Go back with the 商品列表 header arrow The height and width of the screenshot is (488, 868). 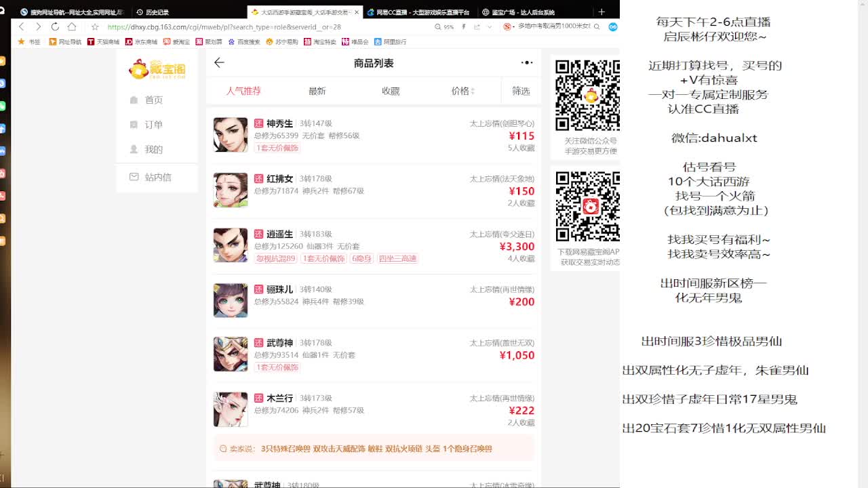(x=219, y=62)
